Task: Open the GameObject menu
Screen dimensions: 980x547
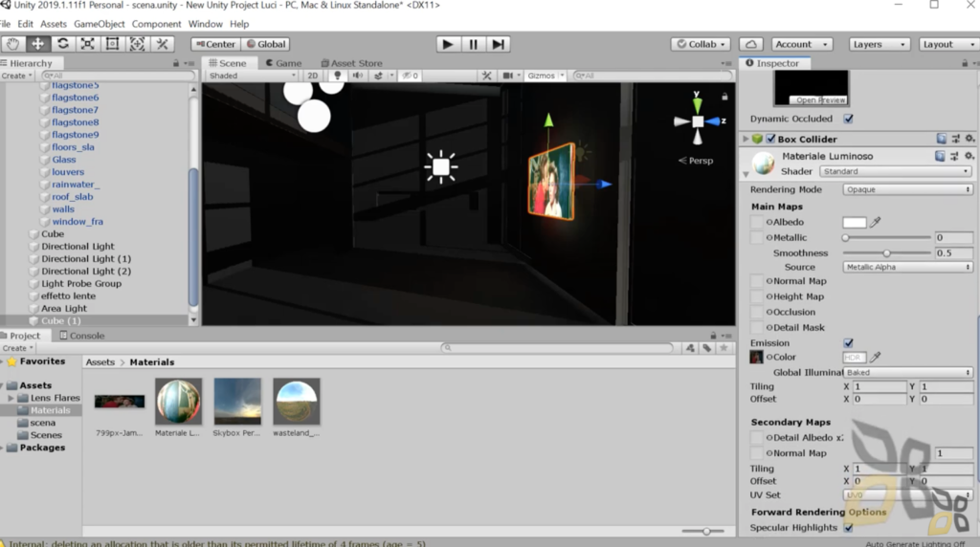Action: click(99, 24)
